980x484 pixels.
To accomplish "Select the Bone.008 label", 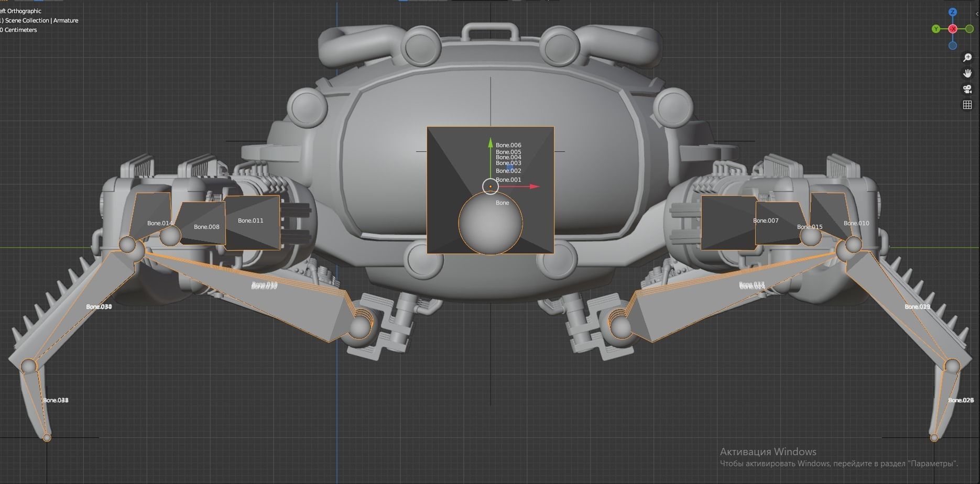I will tap(206, 226).
